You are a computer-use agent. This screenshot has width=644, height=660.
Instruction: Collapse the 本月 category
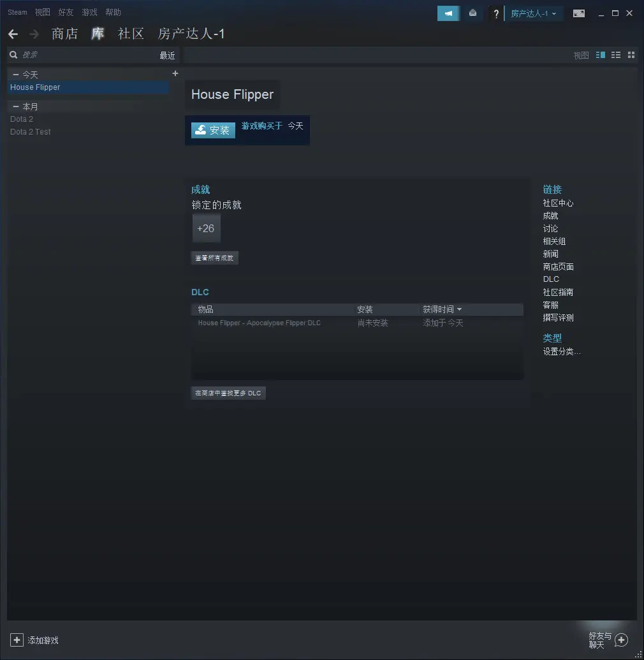tap(15, 106)
